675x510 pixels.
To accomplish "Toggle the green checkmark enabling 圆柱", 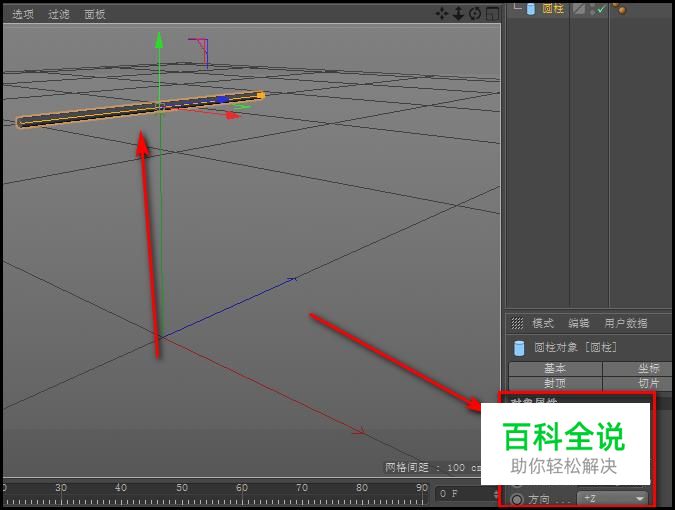I will click(601, 9).
